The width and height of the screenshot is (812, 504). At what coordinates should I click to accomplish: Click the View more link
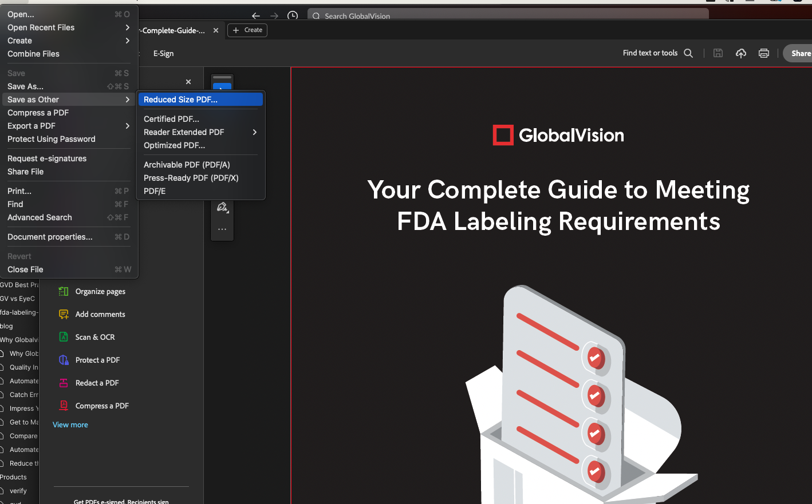[x=70, y=425]
